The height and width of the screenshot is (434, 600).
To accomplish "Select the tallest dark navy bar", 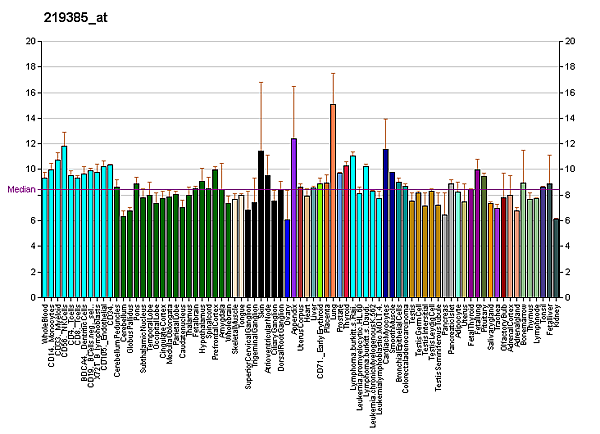I will click(x=385, y=222).
